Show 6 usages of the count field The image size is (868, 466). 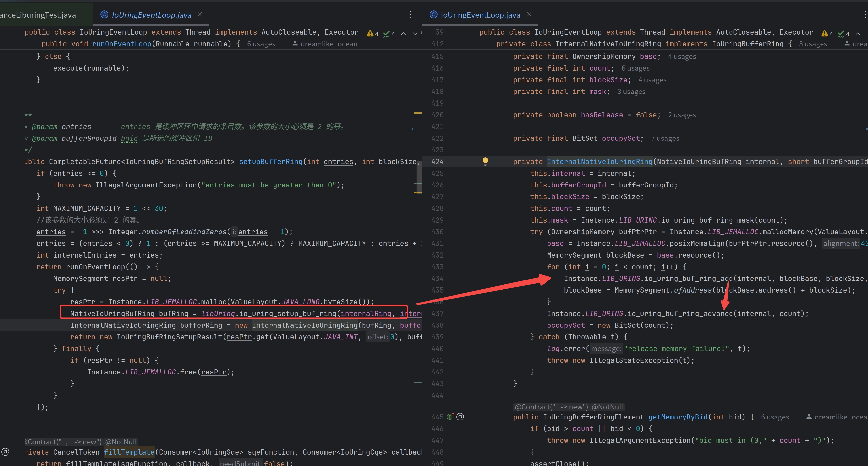[636, 68]
